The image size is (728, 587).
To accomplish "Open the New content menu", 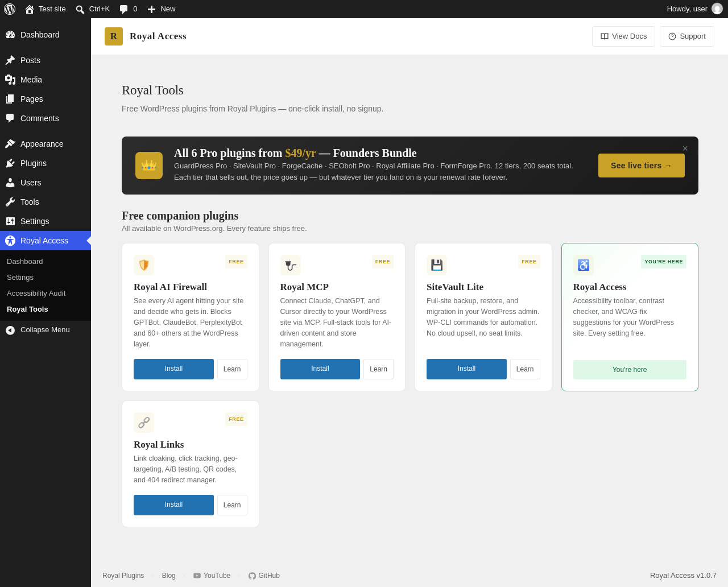I will tap(162, 9).
